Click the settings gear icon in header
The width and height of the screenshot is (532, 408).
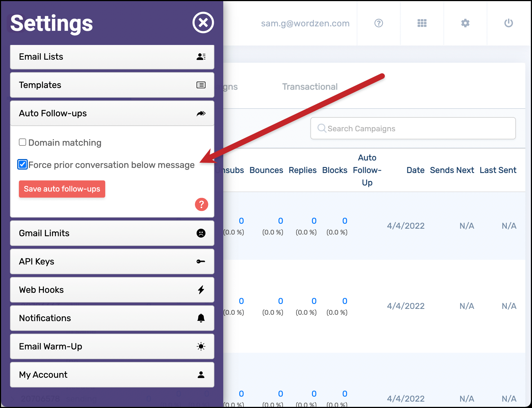pos(465,23)
